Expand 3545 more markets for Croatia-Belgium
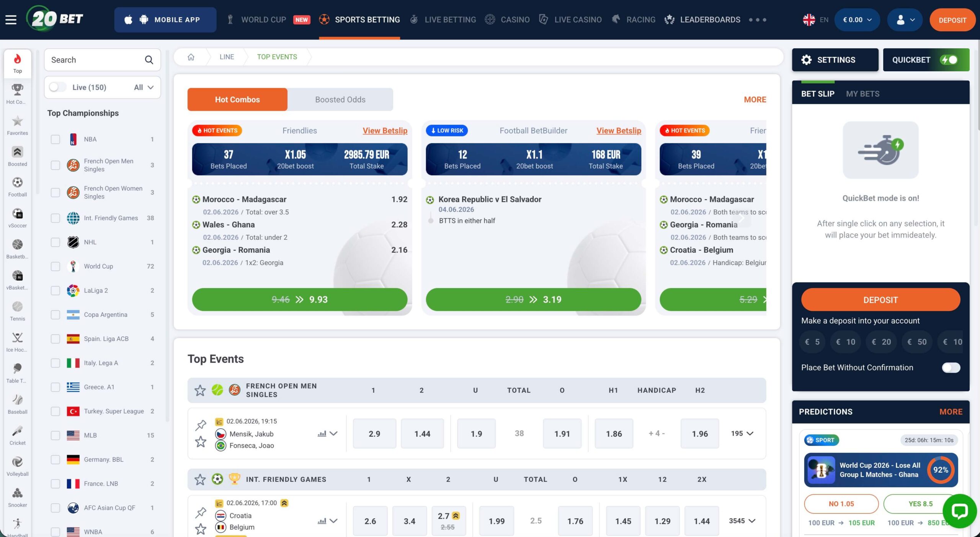980x537 pixels. [742, 521]
